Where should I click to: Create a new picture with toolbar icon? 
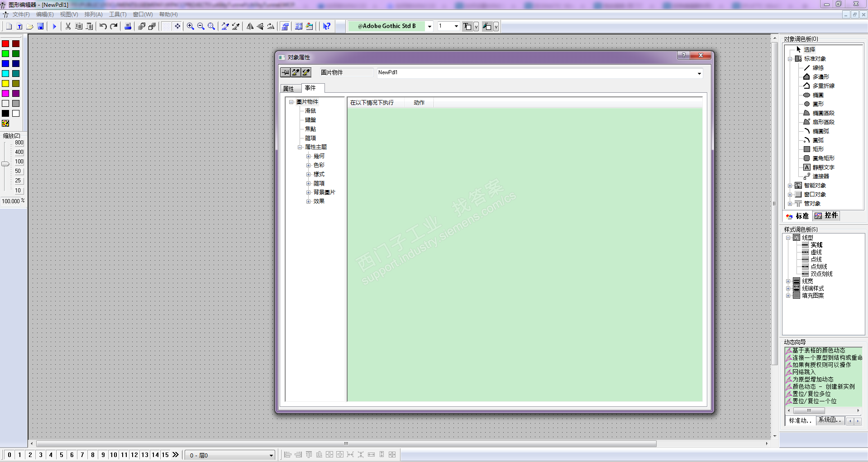9,26
